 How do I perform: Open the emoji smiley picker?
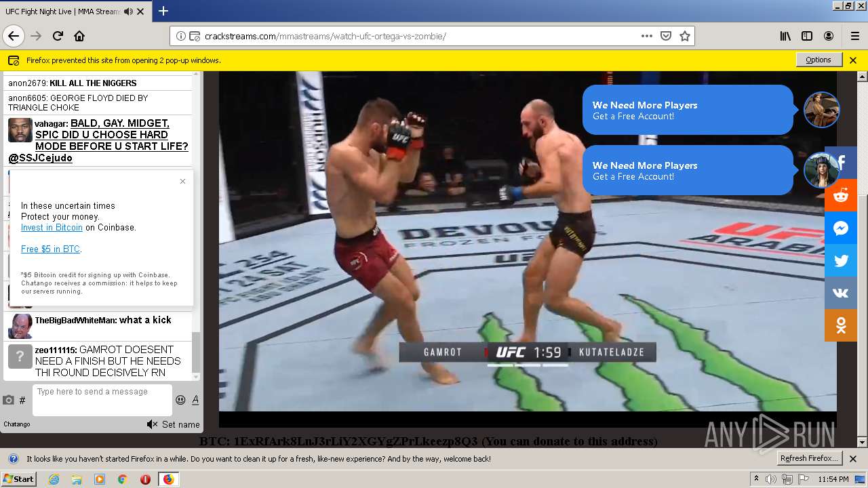pos(180,400)
